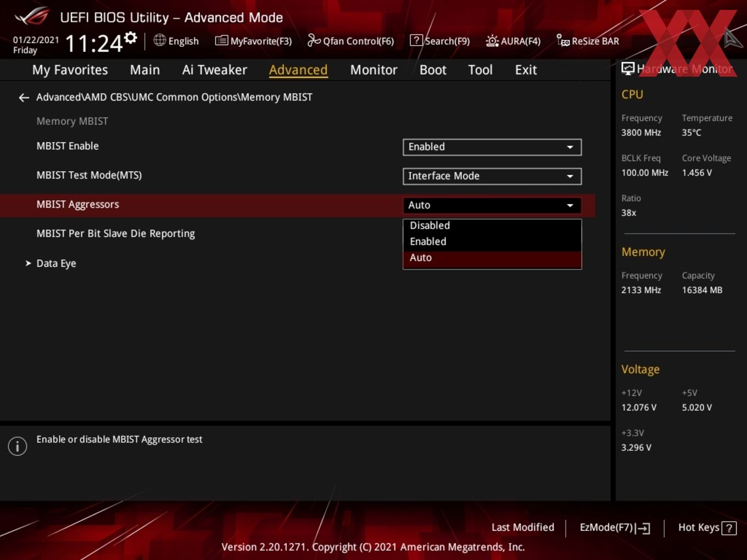Choose Disabled in the Aggressors list
Viewport: 747px width, 560px height.
click(x=492, y=226)
